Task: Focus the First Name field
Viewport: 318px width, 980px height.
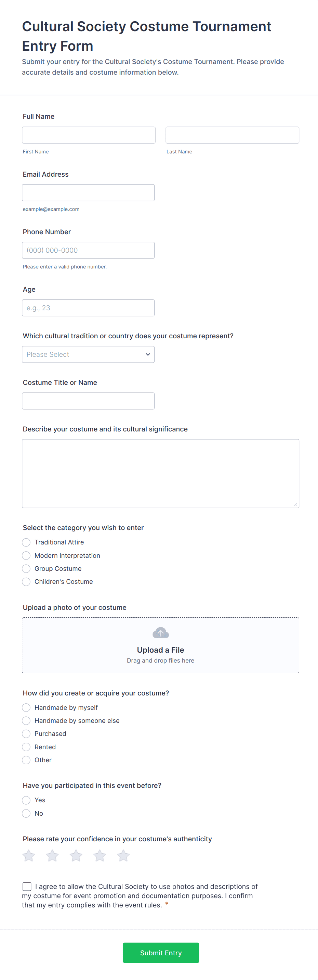Action: click(89, 135)
